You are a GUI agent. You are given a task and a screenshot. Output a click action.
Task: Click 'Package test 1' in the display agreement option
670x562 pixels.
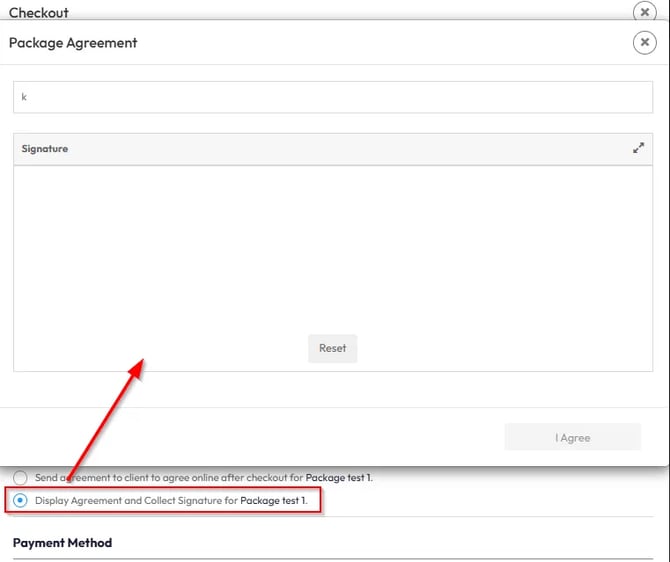[x=273, y=500]
